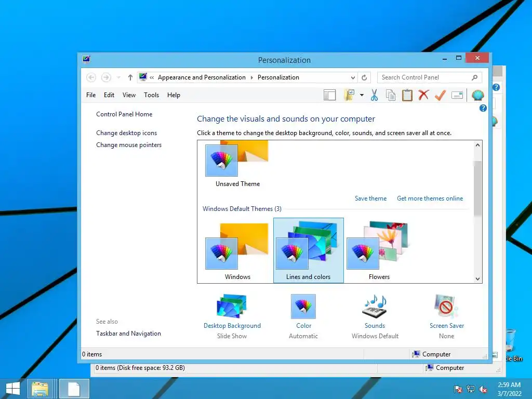
Task: Click the theme list scrollbar thumb
Action: tap(477, 188)
